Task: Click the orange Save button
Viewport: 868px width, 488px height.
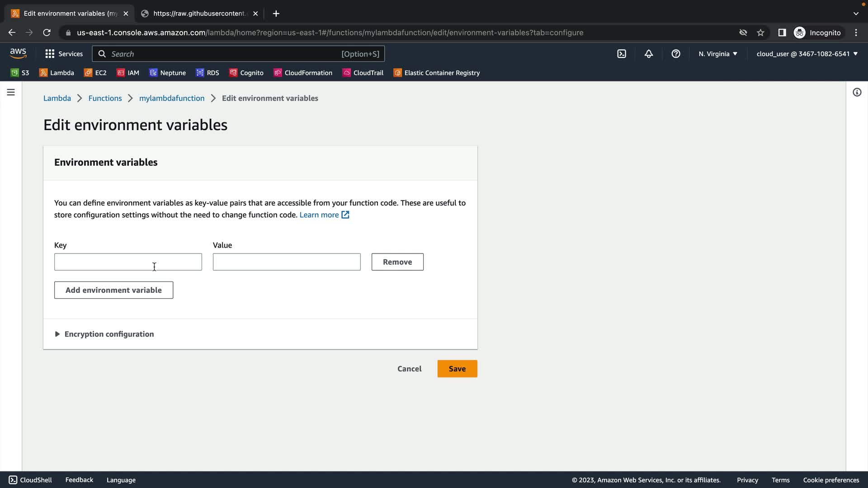Action: pos(457,369)
